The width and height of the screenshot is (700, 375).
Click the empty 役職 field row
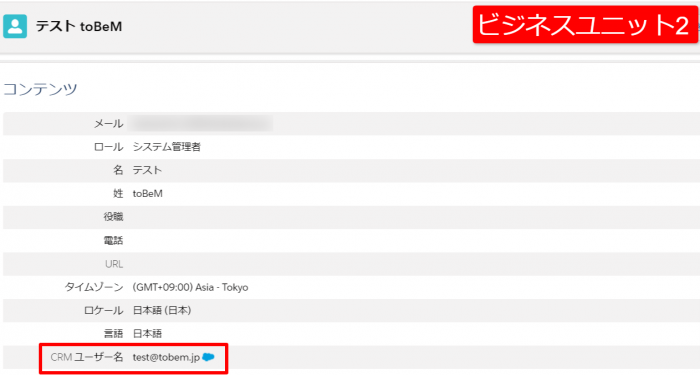pos(351,217)
